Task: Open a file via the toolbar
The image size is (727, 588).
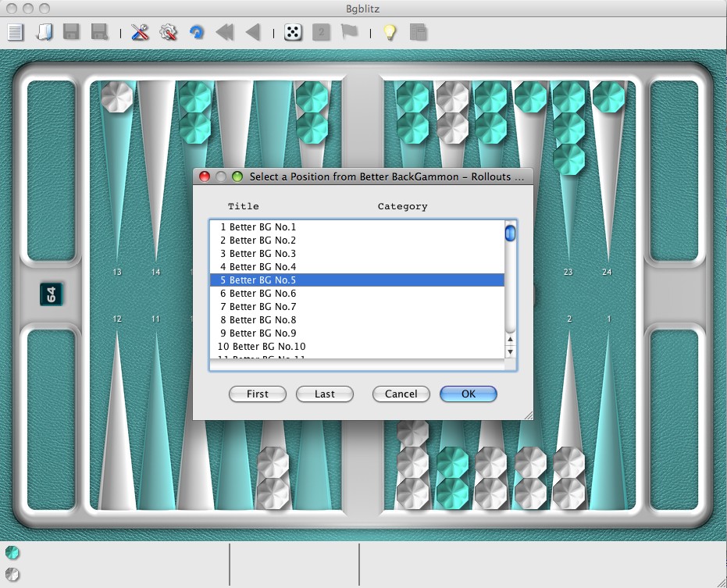Action: point(45,32)
